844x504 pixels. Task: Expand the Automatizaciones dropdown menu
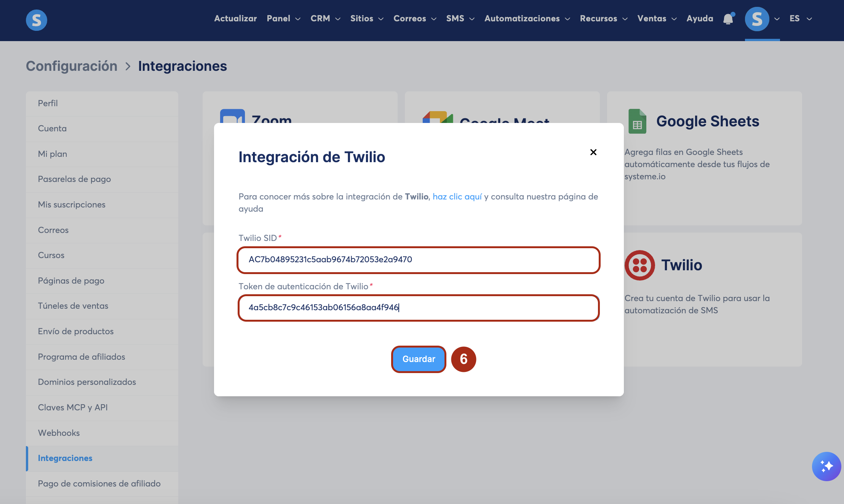527,19
